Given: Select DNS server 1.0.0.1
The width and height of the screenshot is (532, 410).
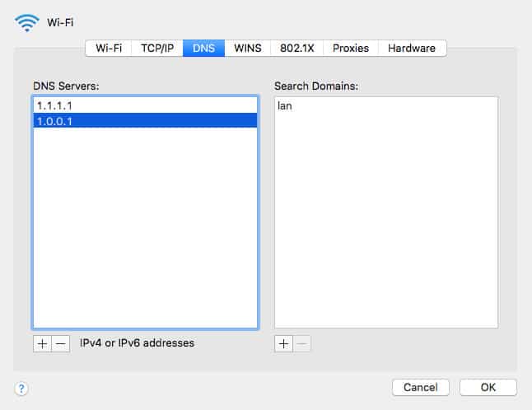Looking at the screenshot, I should click(145, 121).
